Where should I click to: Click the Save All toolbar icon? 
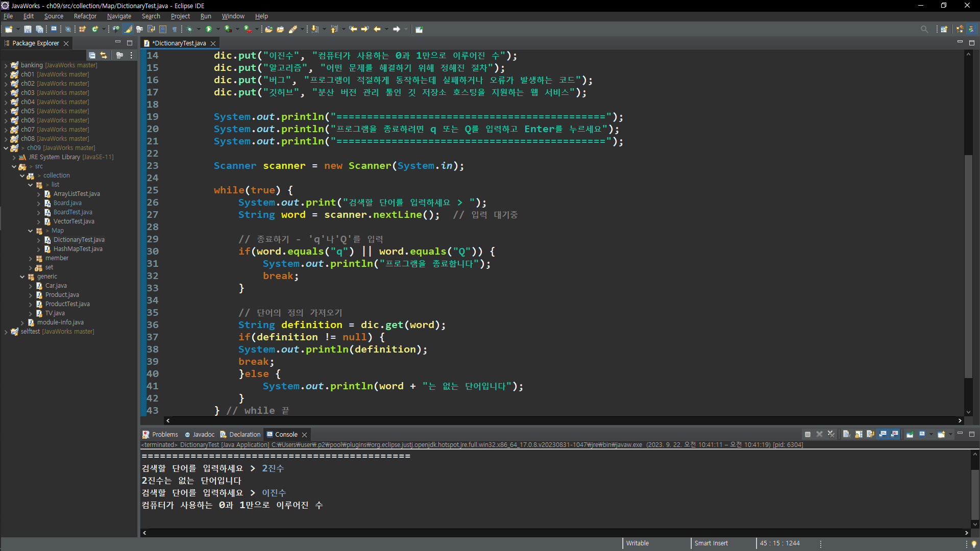[x=39, y=29]
